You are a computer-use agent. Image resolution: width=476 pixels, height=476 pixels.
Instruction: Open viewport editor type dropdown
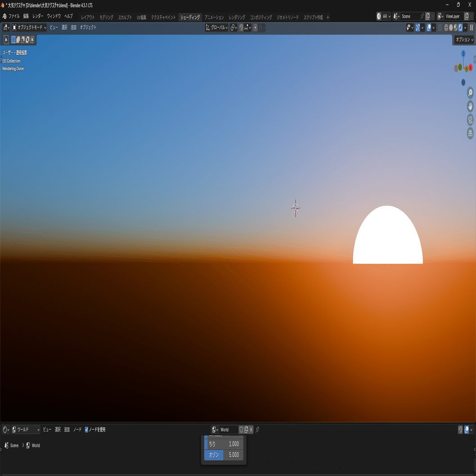(x=6, y=27)
